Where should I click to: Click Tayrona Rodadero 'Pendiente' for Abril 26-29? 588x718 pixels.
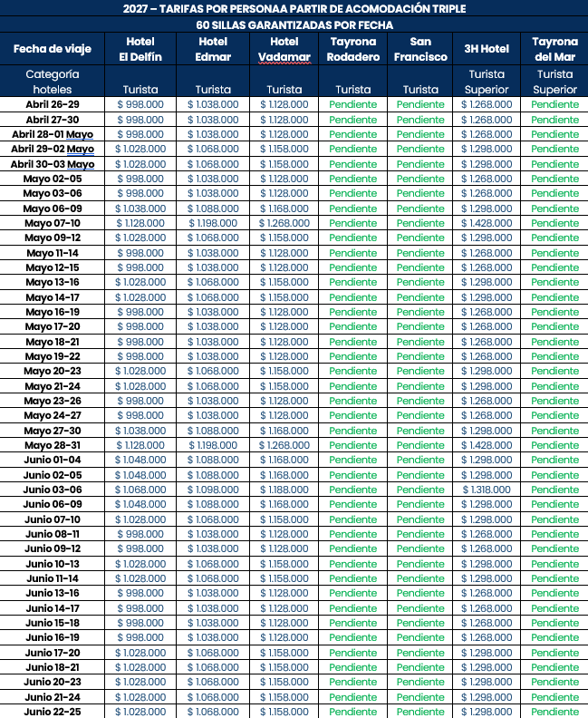352,104
